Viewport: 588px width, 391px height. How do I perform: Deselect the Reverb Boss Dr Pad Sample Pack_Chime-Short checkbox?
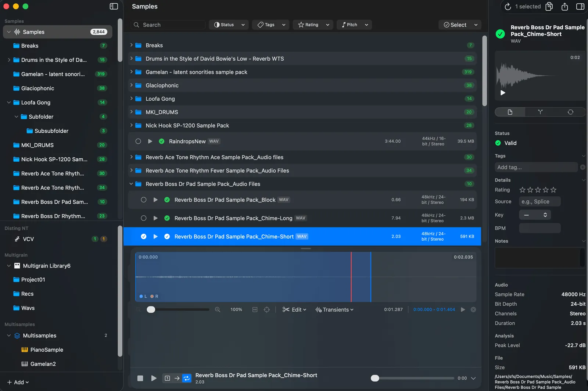(x=144, y=236)
